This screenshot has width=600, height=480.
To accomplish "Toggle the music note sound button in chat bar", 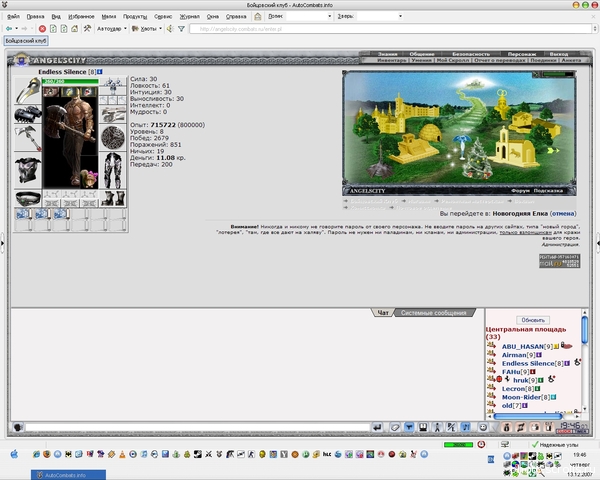I will (x=465, y=427).
